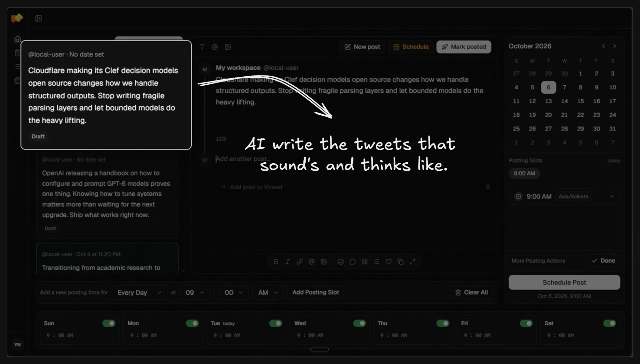Toggle bold formatting in editor toolbar

[276, 262]
